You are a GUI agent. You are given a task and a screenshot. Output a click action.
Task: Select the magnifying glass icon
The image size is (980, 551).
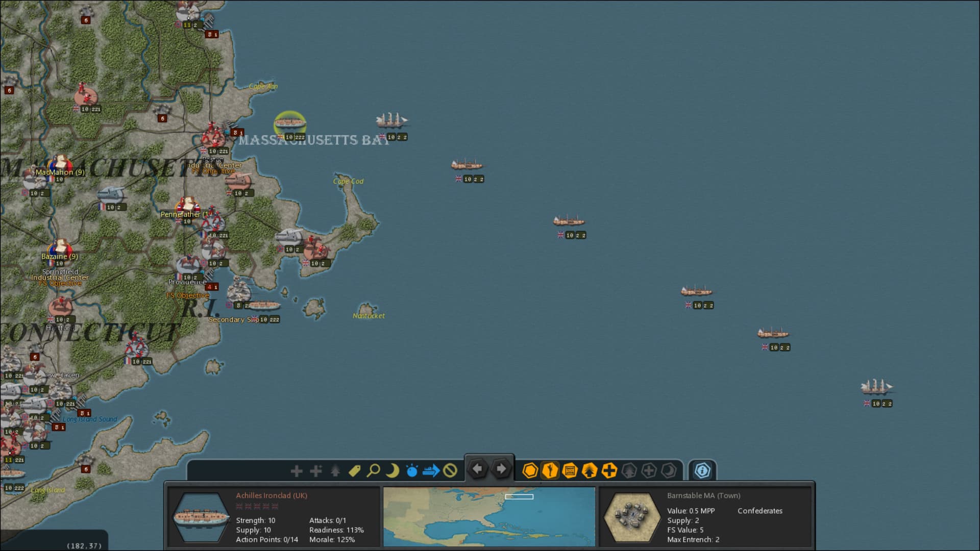click(374, 470)
